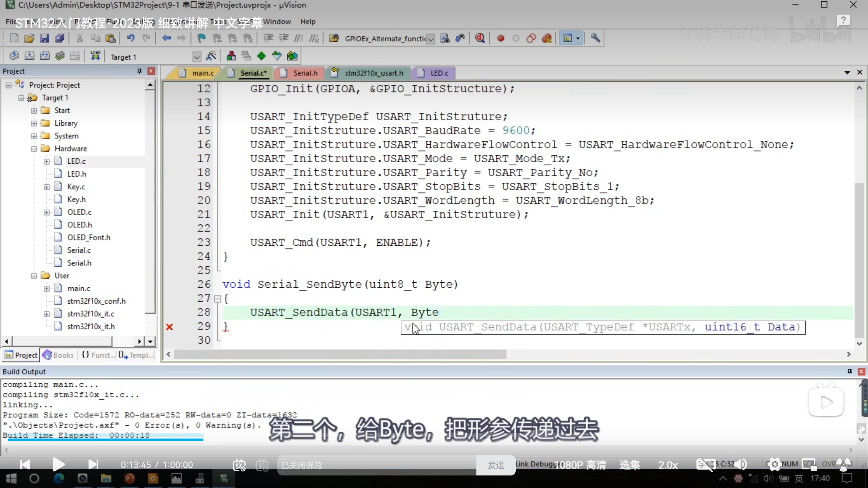Image resolution: width=868 pixels, height=488 pixels.
Task: Click the Download LOAD icon
Action: click(95, 56)
